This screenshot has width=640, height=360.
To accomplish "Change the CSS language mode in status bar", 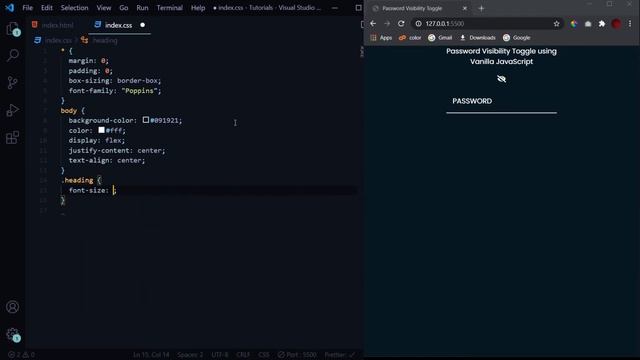I will [264, 355].
